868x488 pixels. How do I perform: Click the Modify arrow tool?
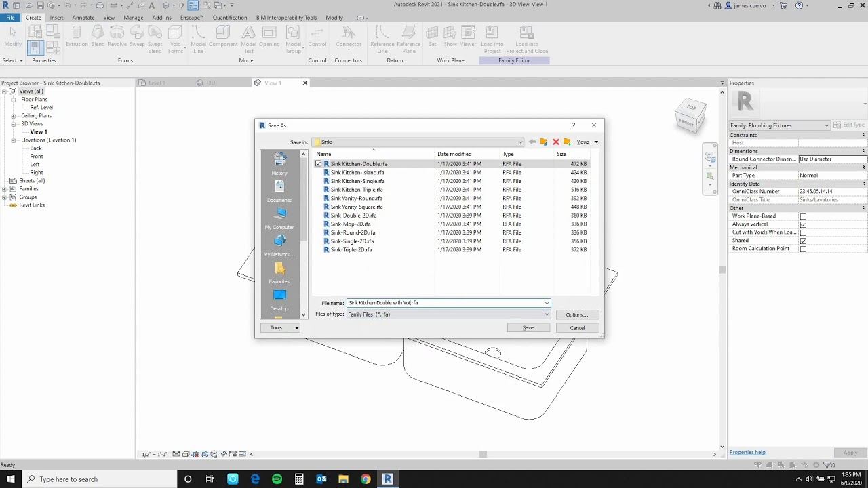(x=13, y=37)
